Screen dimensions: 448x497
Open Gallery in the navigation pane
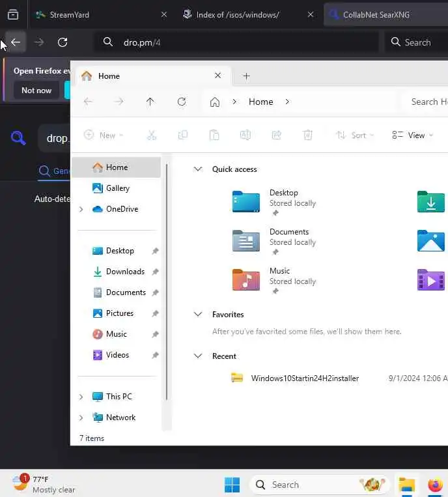[117, 188]
